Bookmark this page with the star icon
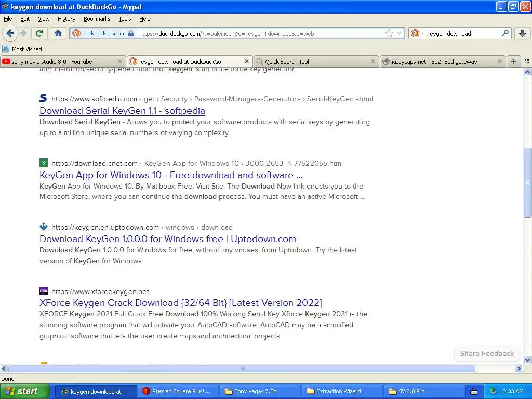This screenshot has height=399, width=532. 389,33
